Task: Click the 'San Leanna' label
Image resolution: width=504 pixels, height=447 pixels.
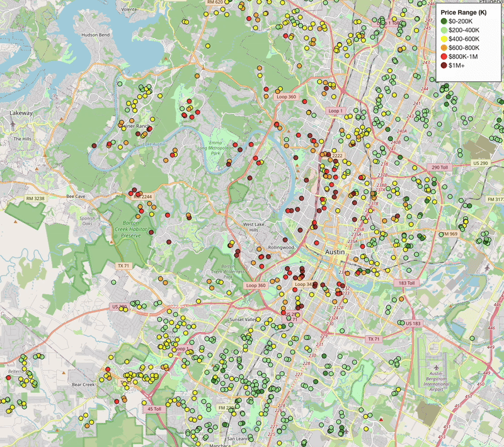Action: click(x=238, y=439)
